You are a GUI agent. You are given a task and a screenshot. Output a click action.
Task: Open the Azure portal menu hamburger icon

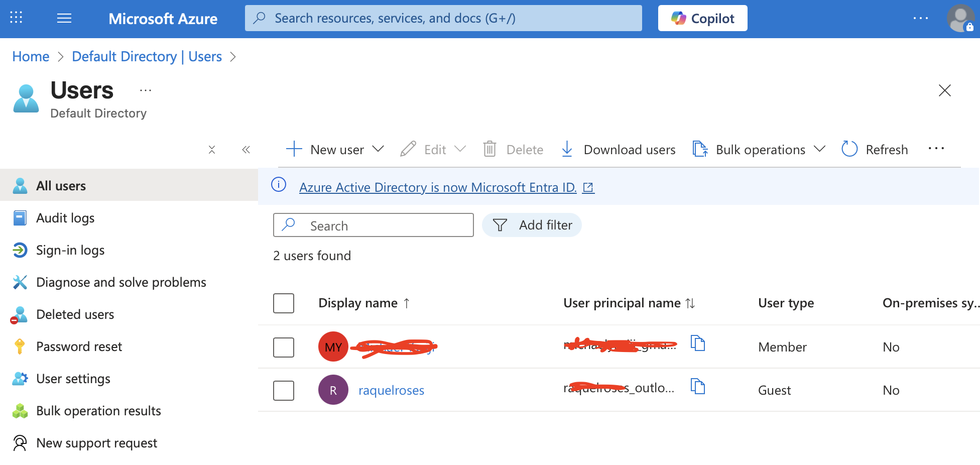64,18
